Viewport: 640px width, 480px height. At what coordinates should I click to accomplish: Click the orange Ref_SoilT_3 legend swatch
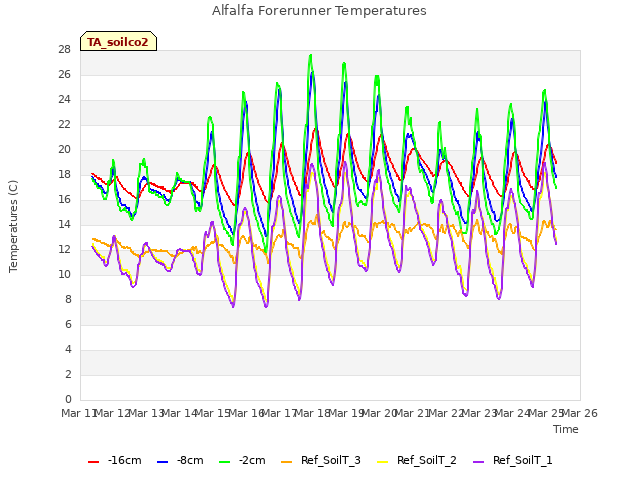click(x=287, y=462)
